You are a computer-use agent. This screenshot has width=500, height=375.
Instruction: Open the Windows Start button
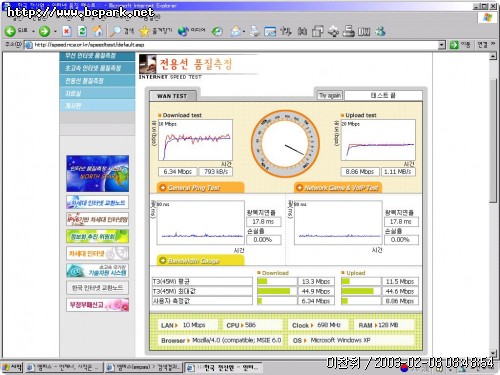pos(12,367)
